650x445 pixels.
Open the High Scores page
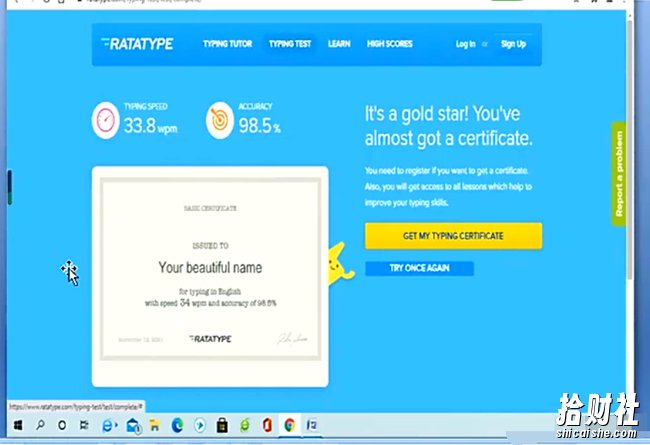click(390, 44)
